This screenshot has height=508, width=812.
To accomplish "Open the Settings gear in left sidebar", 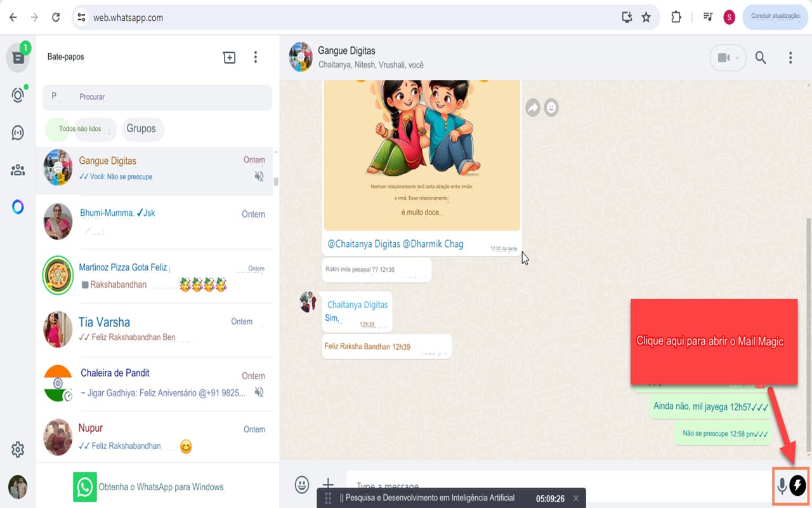I will pyautogui.click(x=18, y=450).
